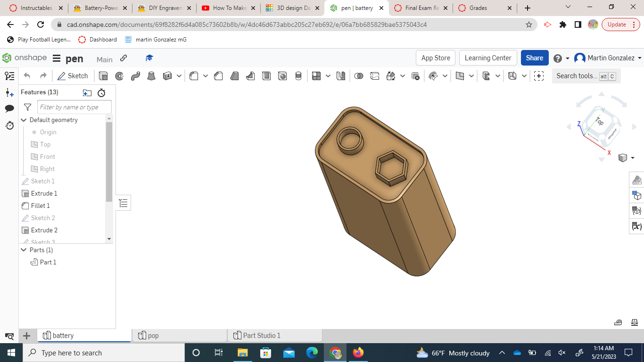
Task: Open the Fillet tool
Action: tap(194, 75)
